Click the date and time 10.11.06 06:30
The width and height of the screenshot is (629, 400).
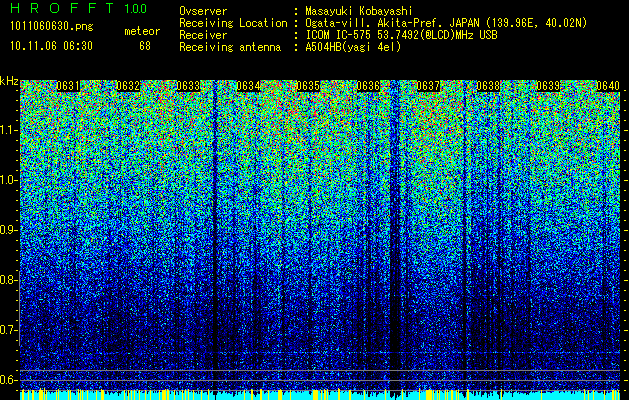pyautogui.click(x=52, y=46)
